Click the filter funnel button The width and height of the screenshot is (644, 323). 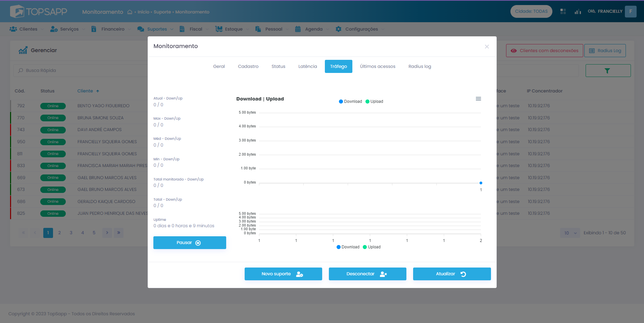coord(608,71)
